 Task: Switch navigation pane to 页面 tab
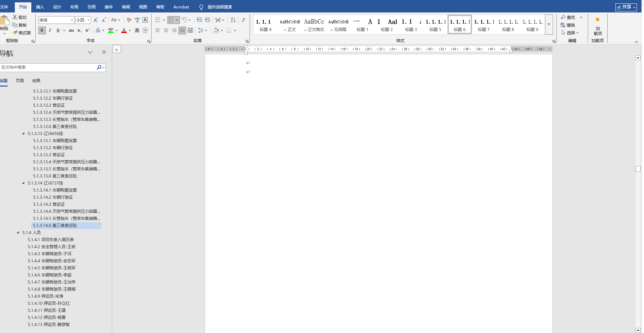click(20, 81)
